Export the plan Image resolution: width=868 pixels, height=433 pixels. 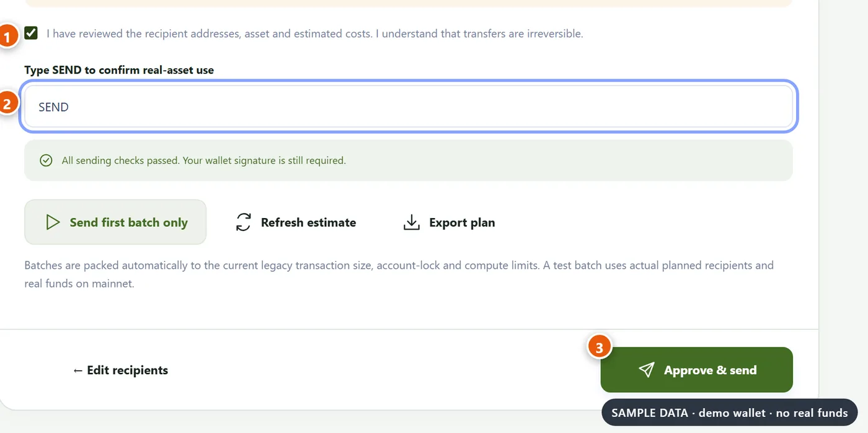point(449,222)
